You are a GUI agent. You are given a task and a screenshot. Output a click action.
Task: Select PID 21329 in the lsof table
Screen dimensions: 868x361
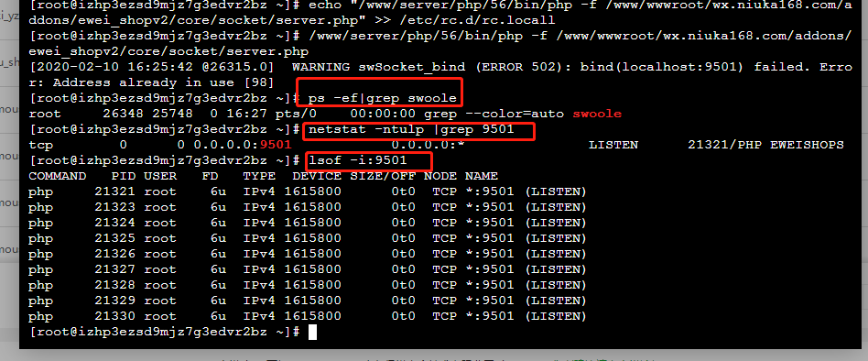(114, 301)
